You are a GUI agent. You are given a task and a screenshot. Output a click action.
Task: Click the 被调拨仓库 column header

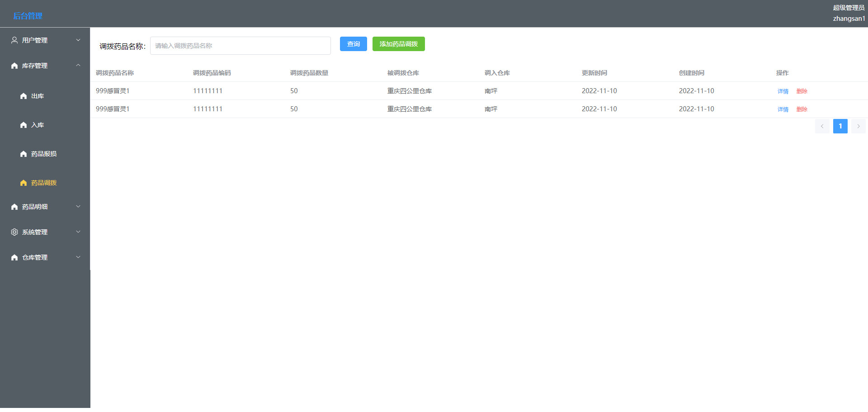pyautogui.click(x=403, y=73)
